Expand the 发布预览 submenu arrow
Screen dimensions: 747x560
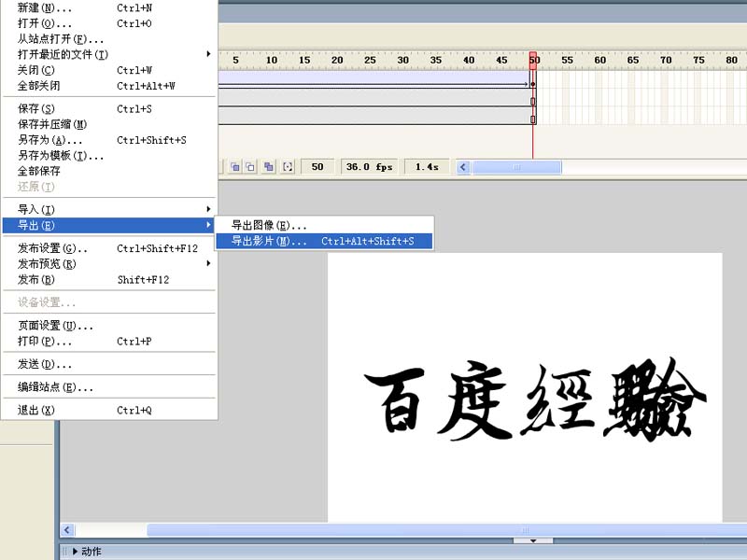coord(208,263)
